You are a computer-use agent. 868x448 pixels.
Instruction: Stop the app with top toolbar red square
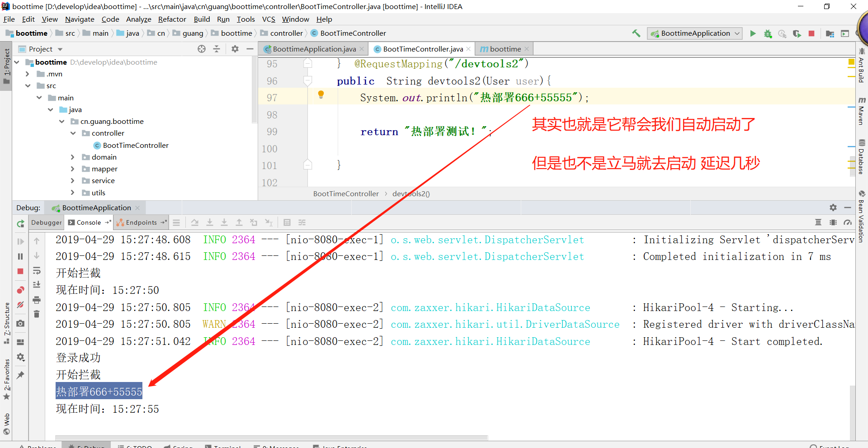pyautogui.click(x=811, y=33)
